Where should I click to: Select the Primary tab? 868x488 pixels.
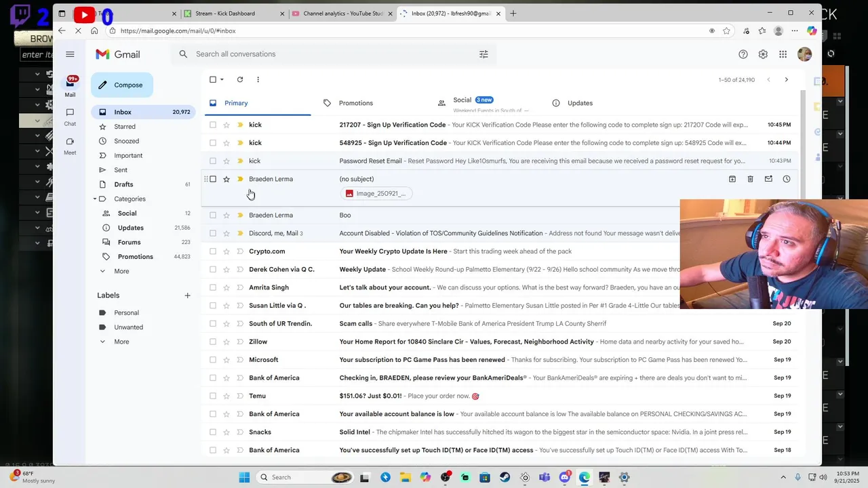coord(236,103)
